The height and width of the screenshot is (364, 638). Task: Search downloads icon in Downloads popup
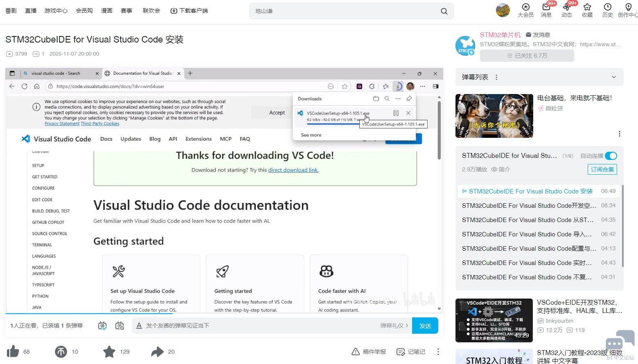[x=387, y=99]
